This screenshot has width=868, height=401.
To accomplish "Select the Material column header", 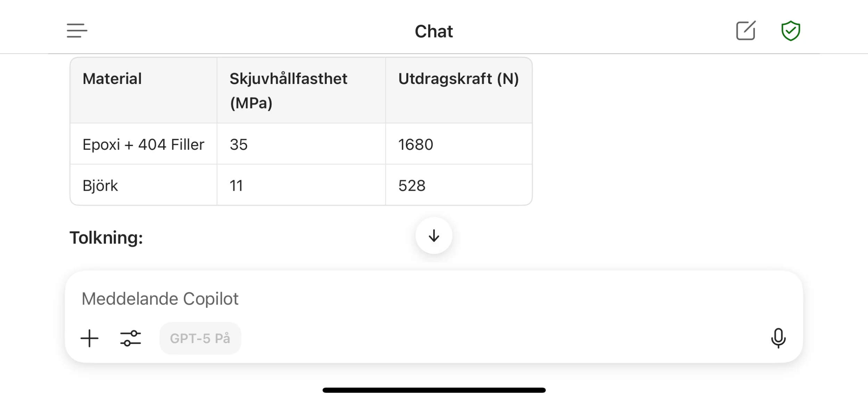I will click(x=112, y=79).
